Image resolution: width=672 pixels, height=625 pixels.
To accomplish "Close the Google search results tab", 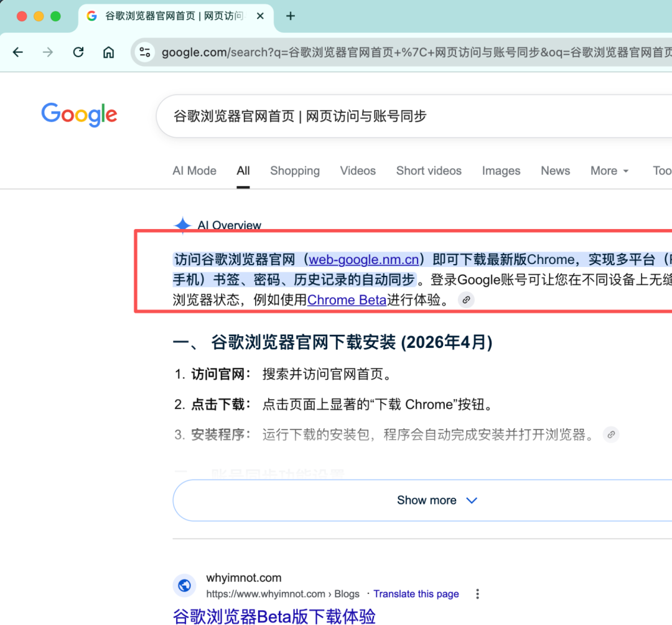I will 260,16.
